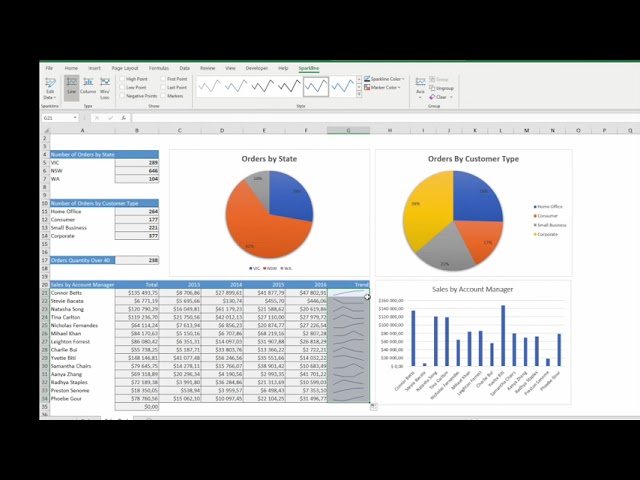This screenshot has height=480, width=640.
Task: Click the AutoFill Options icon below column G
Action: [374, 407]
